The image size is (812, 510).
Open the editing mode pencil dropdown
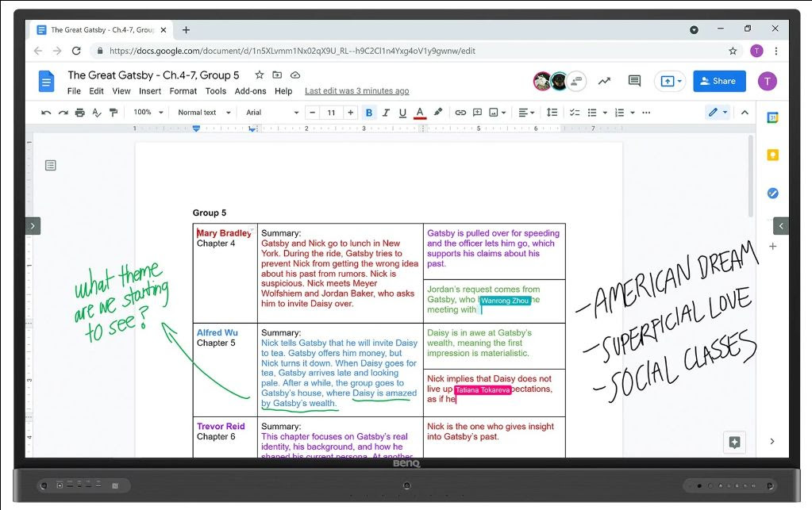[x=718, y=113]
